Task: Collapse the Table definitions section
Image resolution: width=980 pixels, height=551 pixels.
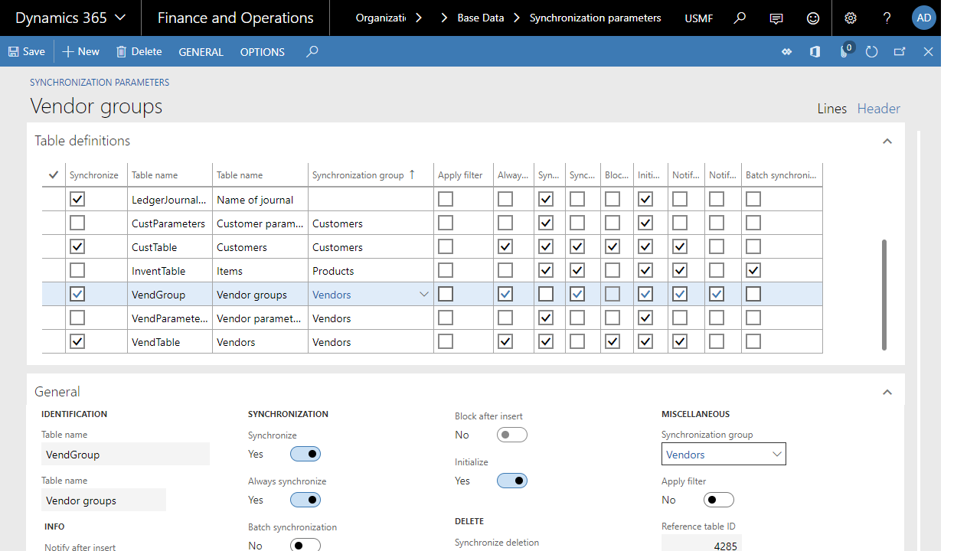Action: pos(887,141)
